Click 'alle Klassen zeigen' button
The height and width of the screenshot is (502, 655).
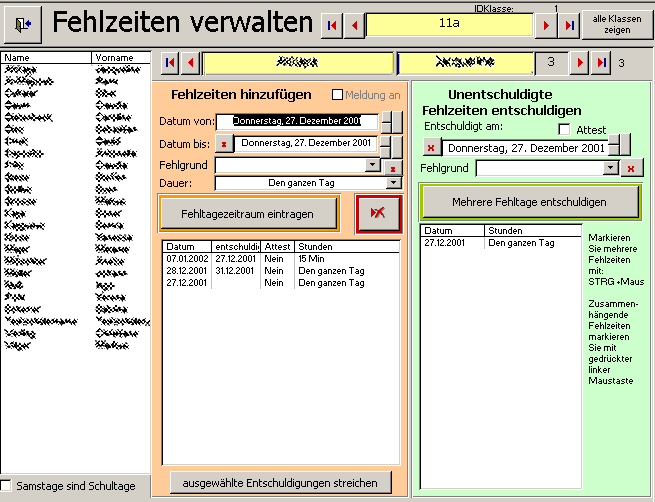click(617, 25)
